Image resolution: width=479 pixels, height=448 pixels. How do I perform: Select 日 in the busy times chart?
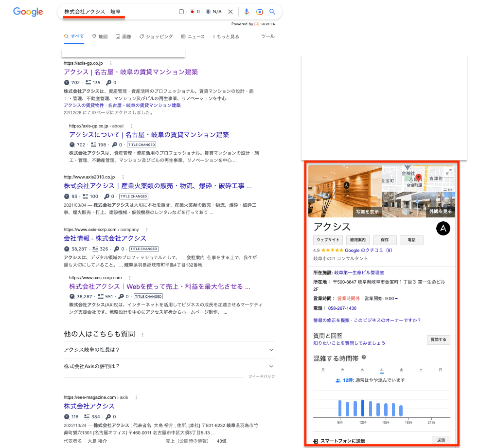point(440,370)
